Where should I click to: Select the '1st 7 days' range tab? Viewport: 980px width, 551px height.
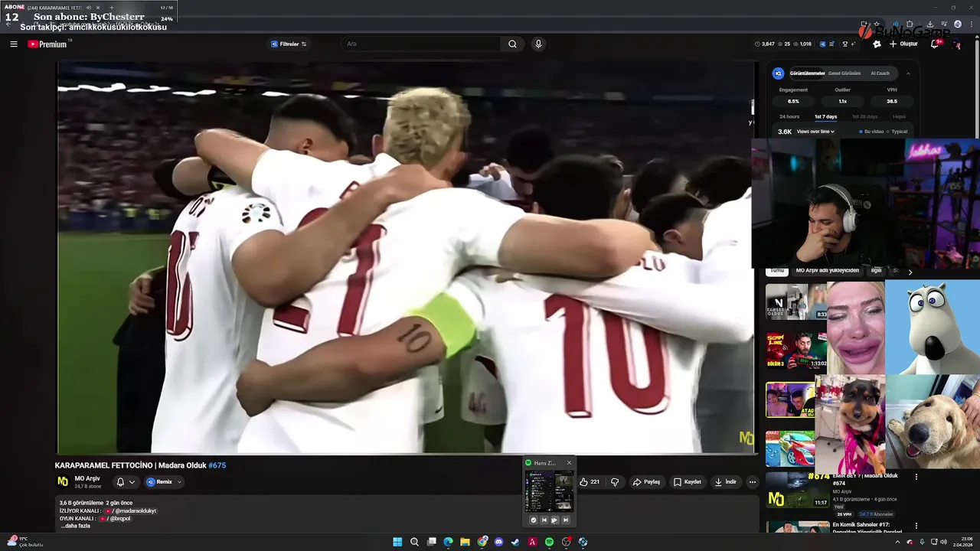pos(825,116)
